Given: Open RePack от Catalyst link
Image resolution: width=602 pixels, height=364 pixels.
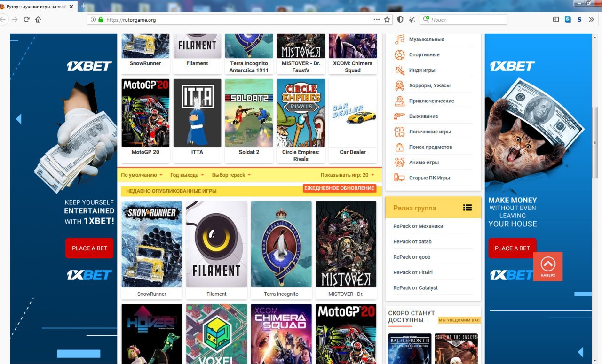Looking at the screenshot, I should click(415, 288).
